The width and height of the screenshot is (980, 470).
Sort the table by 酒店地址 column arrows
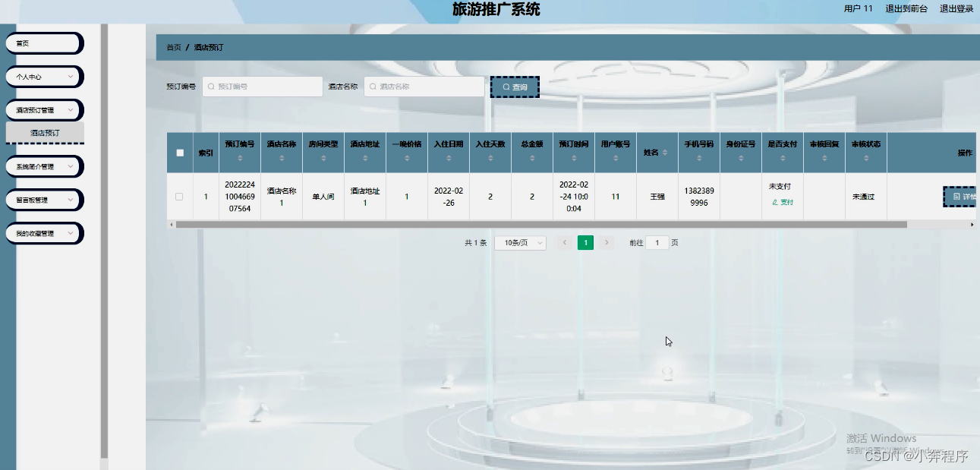point(365,158)
